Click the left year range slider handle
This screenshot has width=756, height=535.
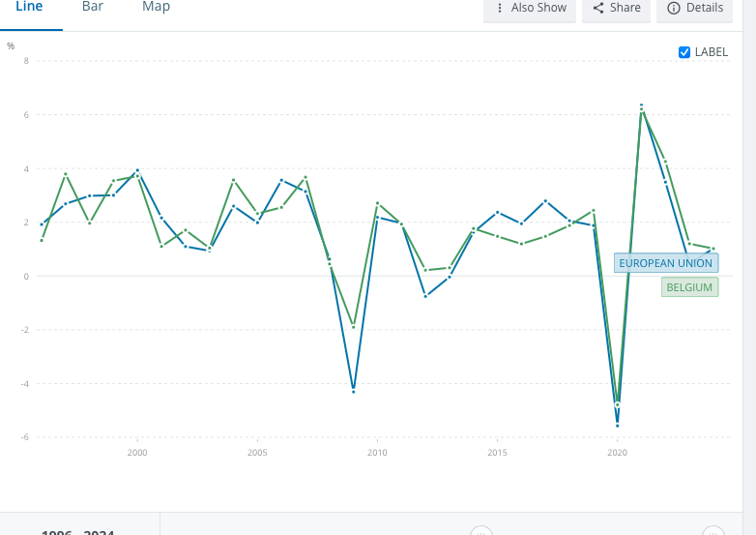[x=481, y=531]
